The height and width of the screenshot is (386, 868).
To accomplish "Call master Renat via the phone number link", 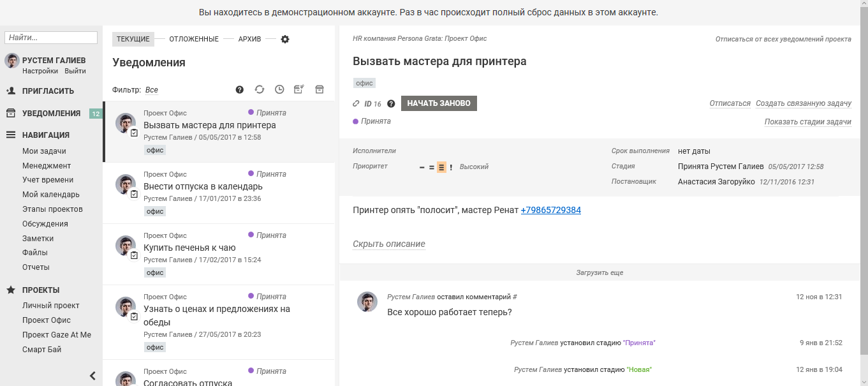I will (x=552, y=209).
